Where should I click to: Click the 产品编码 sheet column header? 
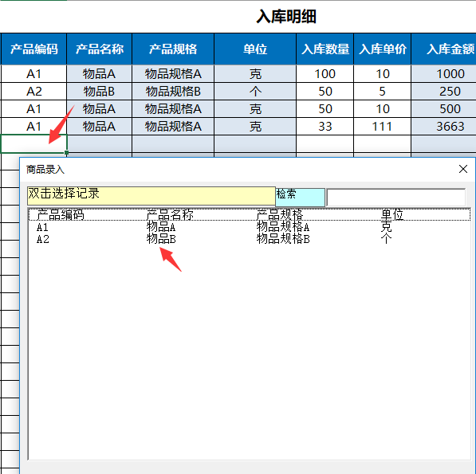[33, 49]
